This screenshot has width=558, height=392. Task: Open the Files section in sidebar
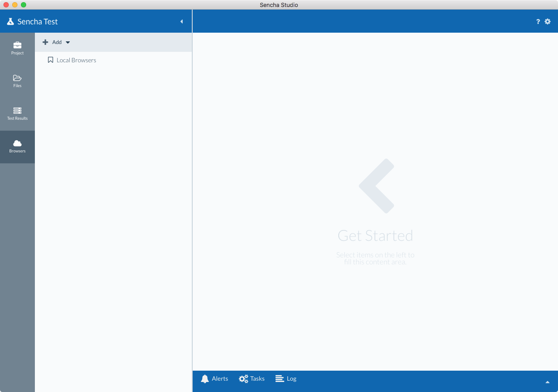point(17,81)
